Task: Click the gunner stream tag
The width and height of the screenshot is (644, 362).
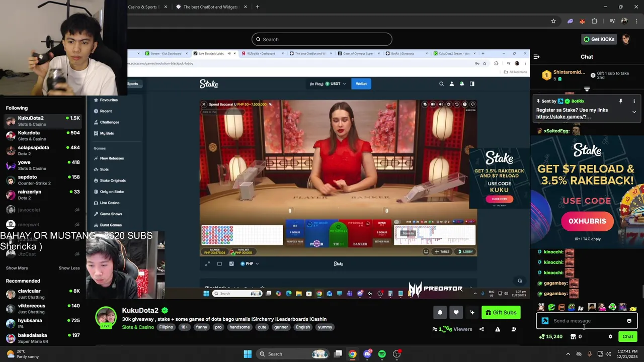Action: (x=281, y=327)
